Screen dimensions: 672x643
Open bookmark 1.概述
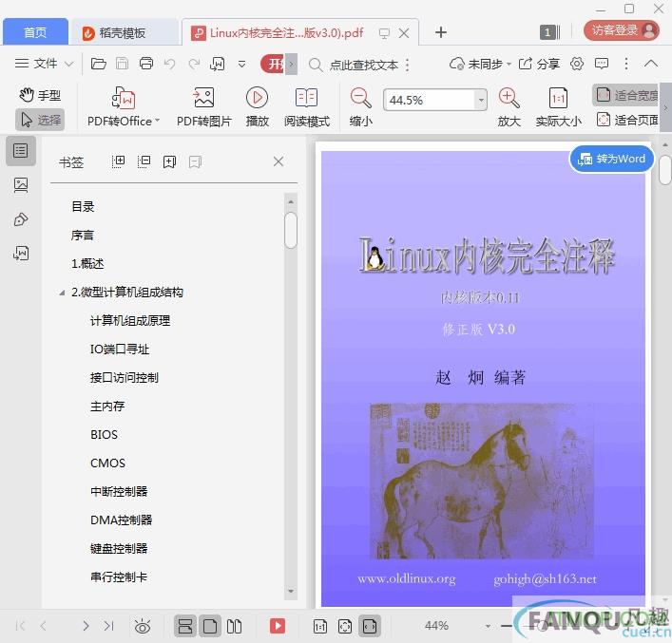click(87, 263)
